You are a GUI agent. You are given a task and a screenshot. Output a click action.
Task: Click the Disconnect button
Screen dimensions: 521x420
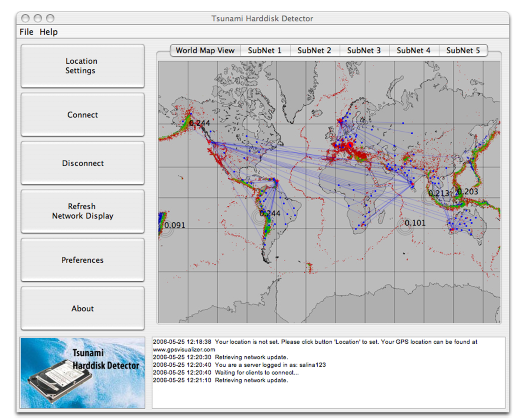(82, 163)
